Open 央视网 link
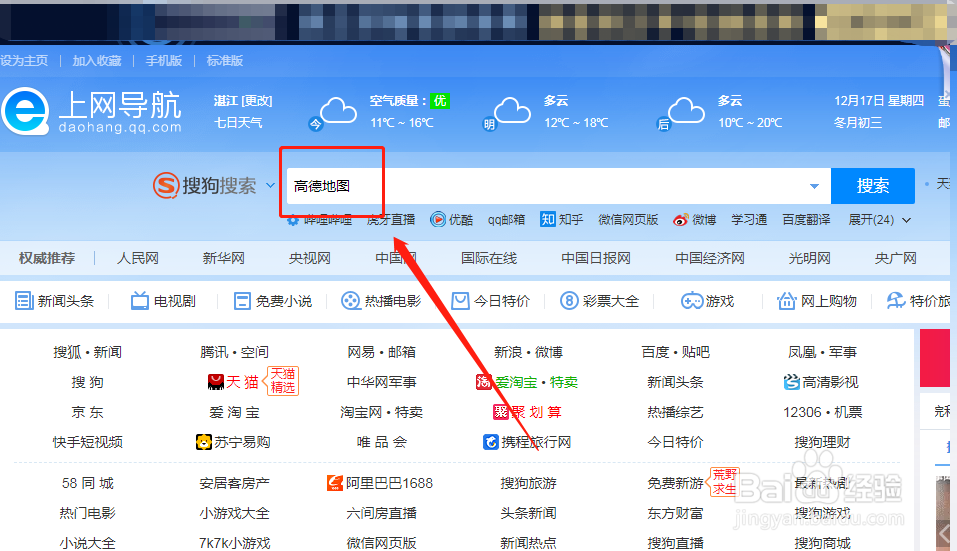957x551 pixels. 309,258
